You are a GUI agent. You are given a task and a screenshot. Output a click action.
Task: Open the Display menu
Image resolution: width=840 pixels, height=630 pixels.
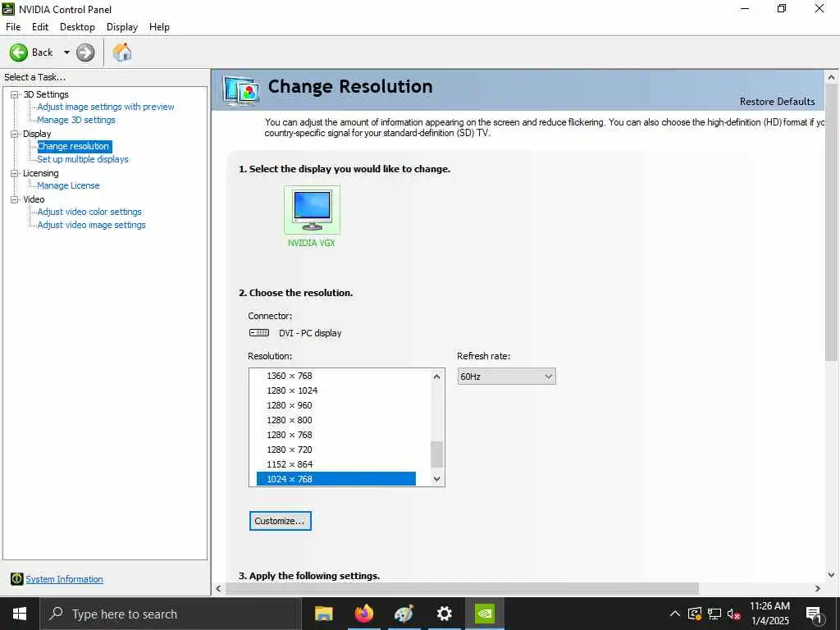tap(122, 27)
